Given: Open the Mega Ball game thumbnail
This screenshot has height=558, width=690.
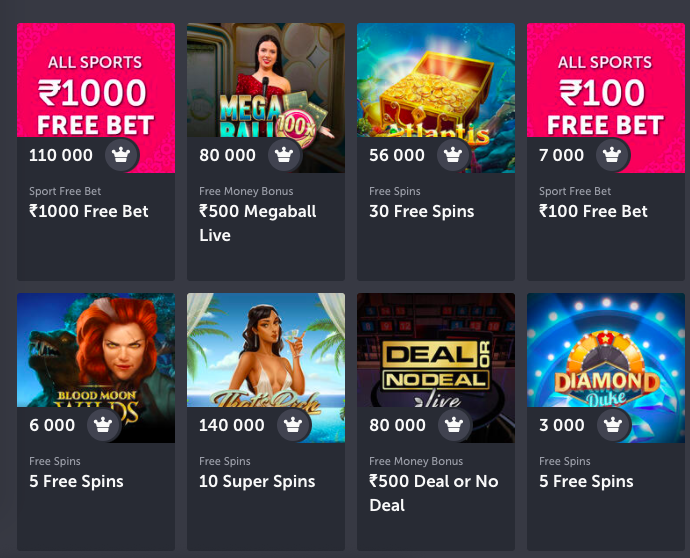Looking at the screenshot, I should [266, 98].
